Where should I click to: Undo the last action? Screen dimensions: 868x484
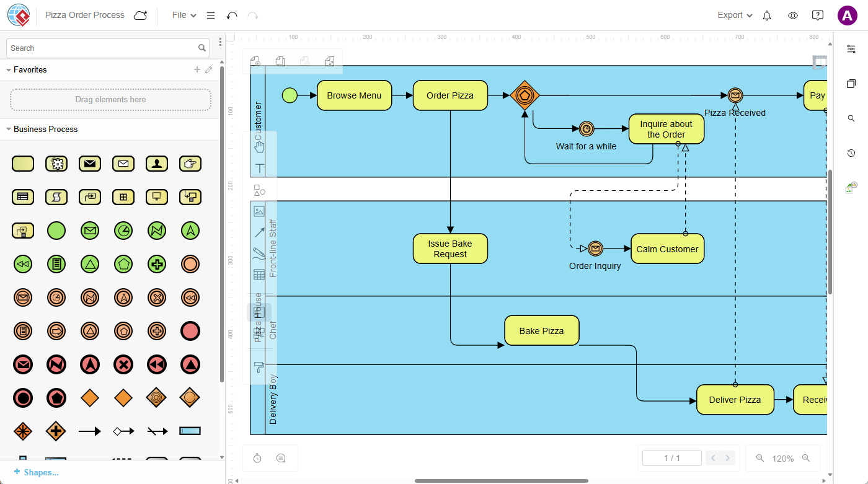point(232,15)
